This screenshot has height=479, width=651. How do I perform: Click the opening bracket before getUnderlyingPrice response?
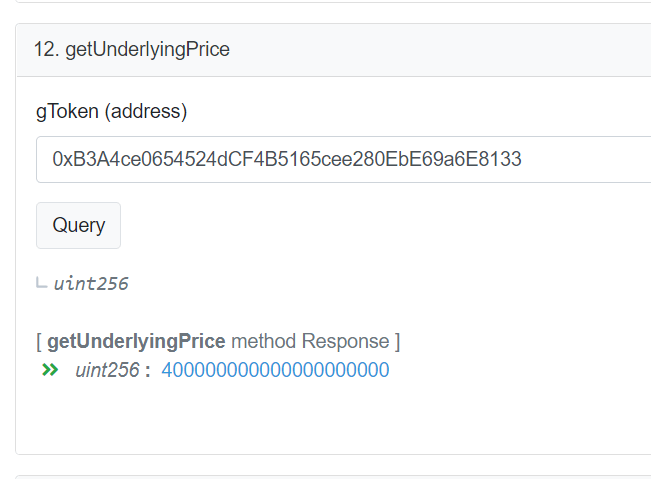click(x=39, y=342)
